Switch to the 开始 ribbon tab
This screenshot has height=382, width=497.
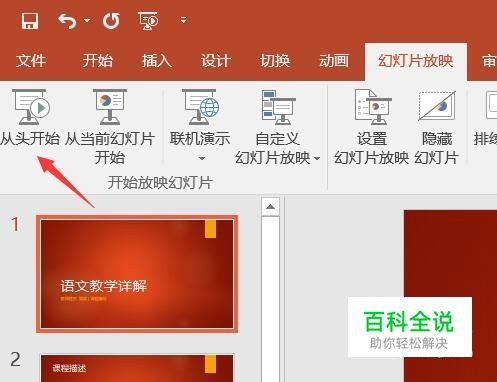pyautogui.click(x=98, y=61)
